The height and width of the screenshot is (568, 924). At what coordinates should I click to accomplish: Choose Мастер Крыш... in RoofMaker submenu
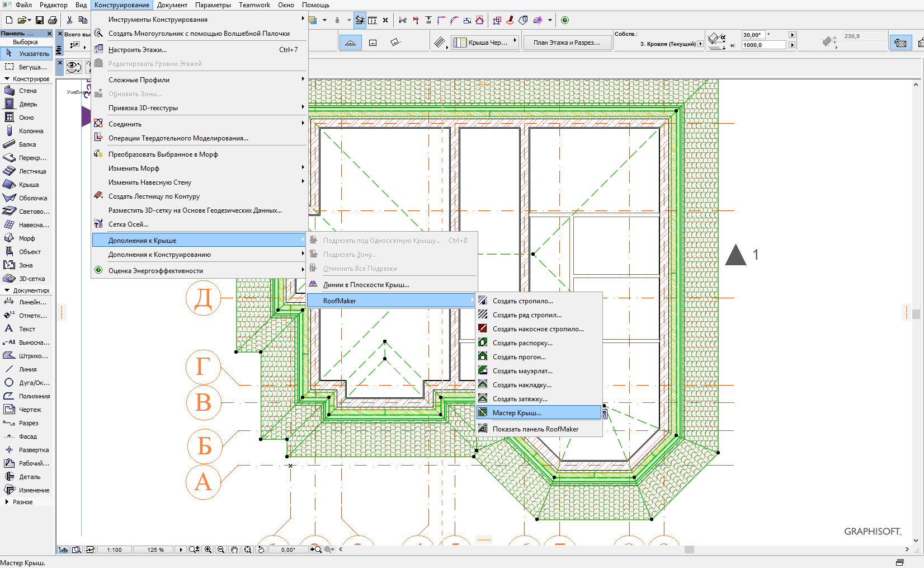tap(539, 413)
